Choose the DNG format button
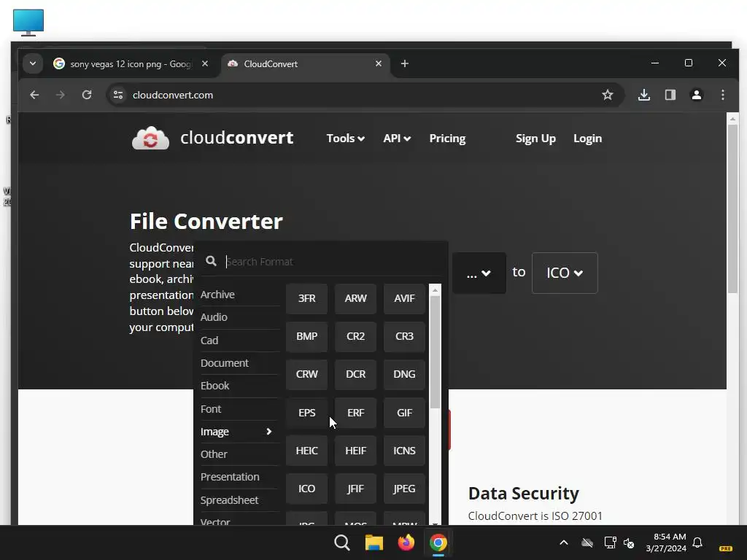Screen dimensions: 747x560 click(404, 374)
